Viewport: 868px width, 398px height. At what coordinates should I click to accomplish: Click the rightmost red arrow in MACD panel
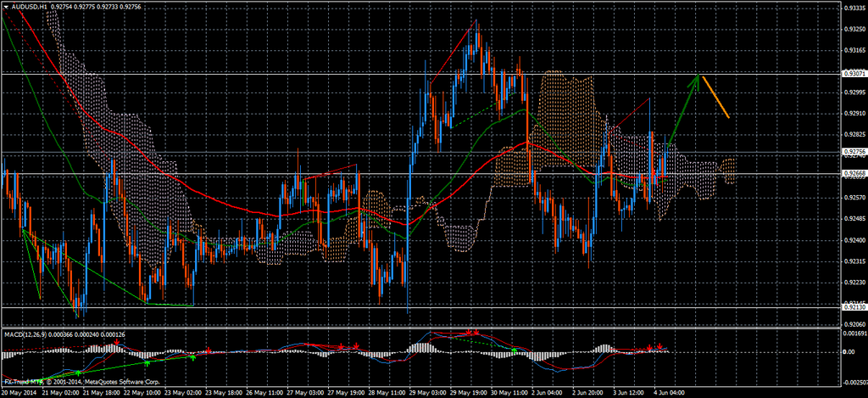[660, 346]
